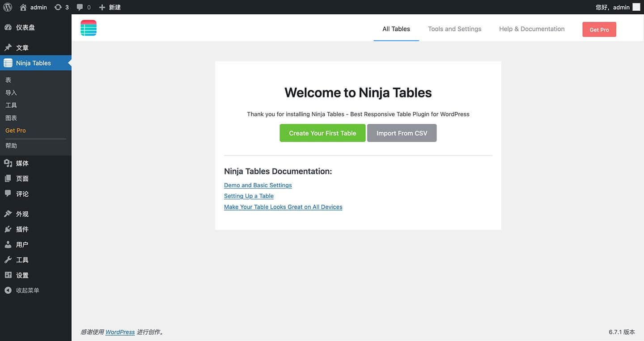Image resolution: width=644 pixels, height=341 pixels.
Task: Open Make Your Table Looks Great link
Action: [283, 207]
